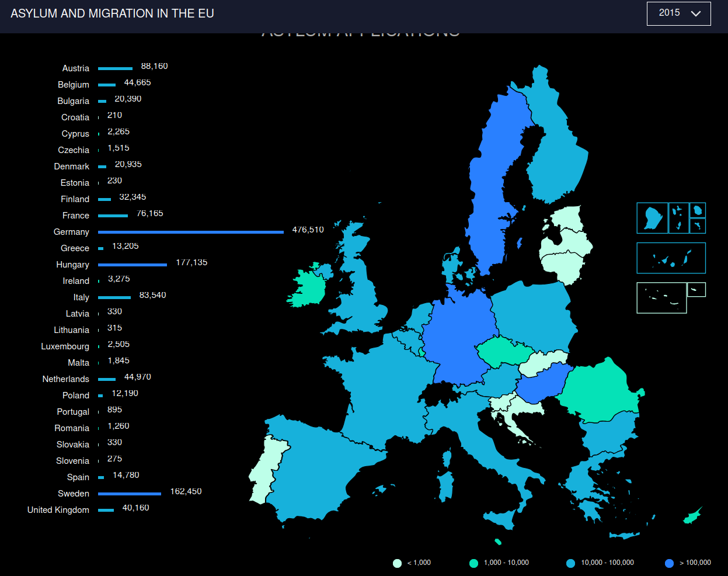Click the wide middle islands inset map
728x576 pixels.
(671, 258)
